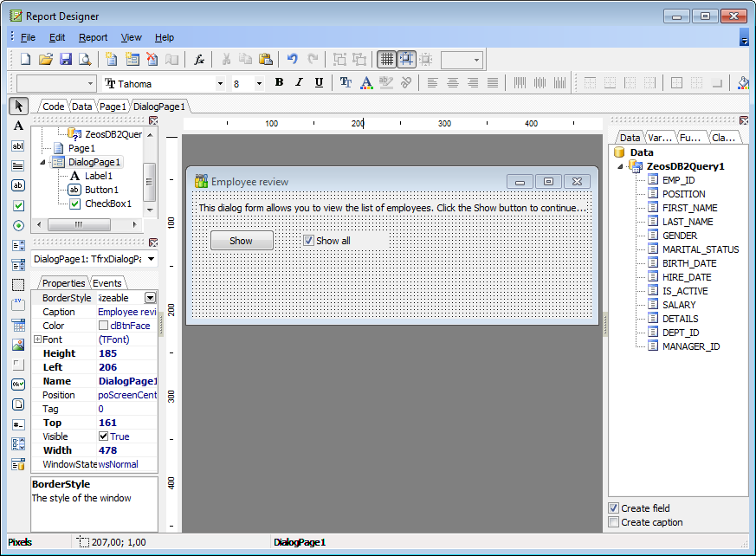Screen dimensions: 756x556
Task: Open object selector DialogPage1 dropdown
Action: click(152, 259)
